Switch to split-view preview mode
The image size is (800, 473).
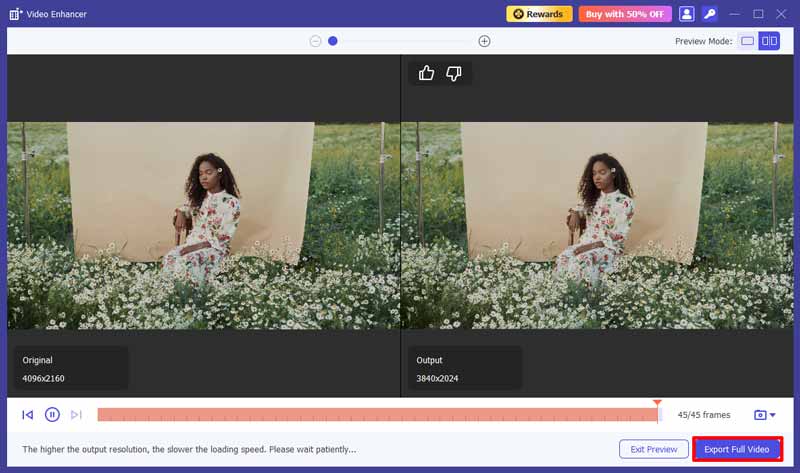(769, 41)
